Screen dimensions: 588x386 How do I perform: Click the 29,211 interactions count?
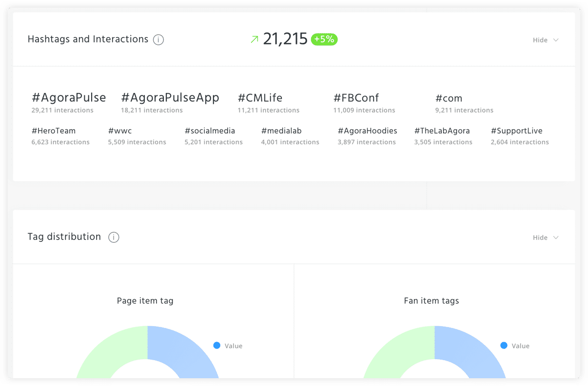point(62,110)
